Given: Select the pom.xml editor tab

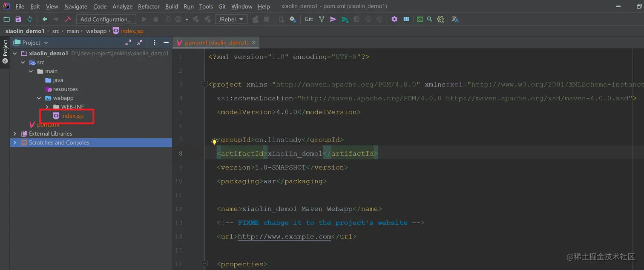Looking at the screenshot, I should pyautogui.click(x=216, y=43).
